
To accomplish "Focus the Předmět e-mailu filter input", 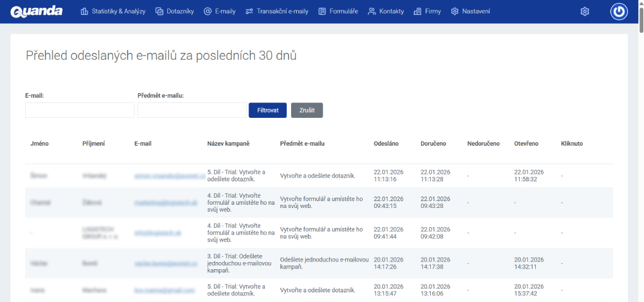I will (x=192, y=110).
